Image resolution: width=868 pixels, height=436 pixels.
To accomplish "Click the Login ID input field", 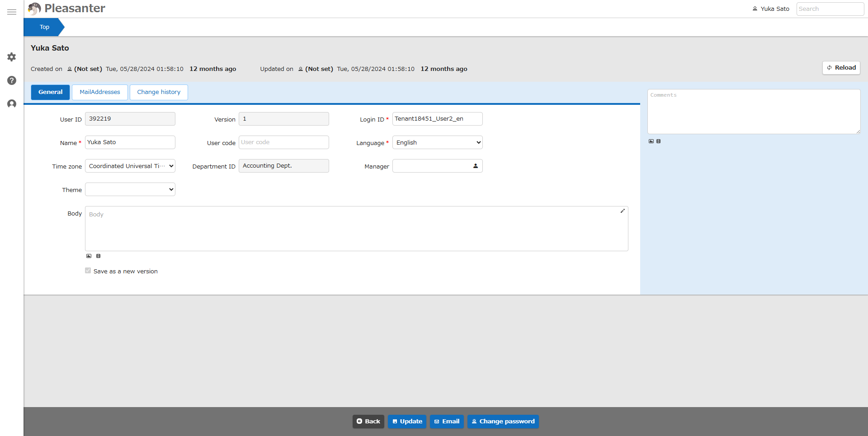I will [x=438, y=119].
